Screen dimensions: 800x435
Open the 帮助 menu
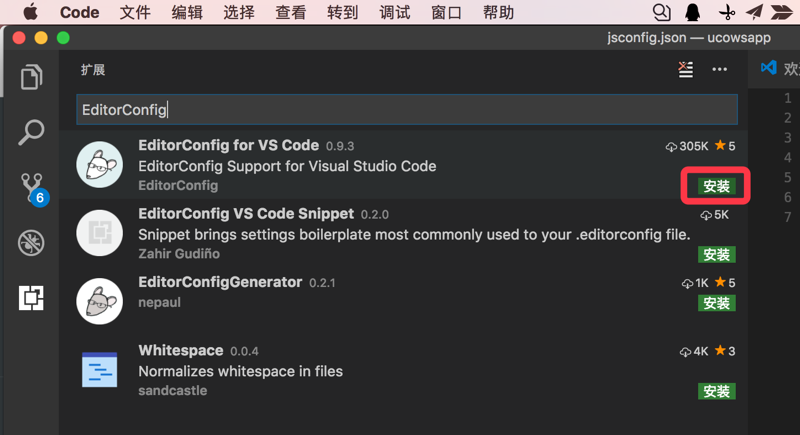click(498, 13)
